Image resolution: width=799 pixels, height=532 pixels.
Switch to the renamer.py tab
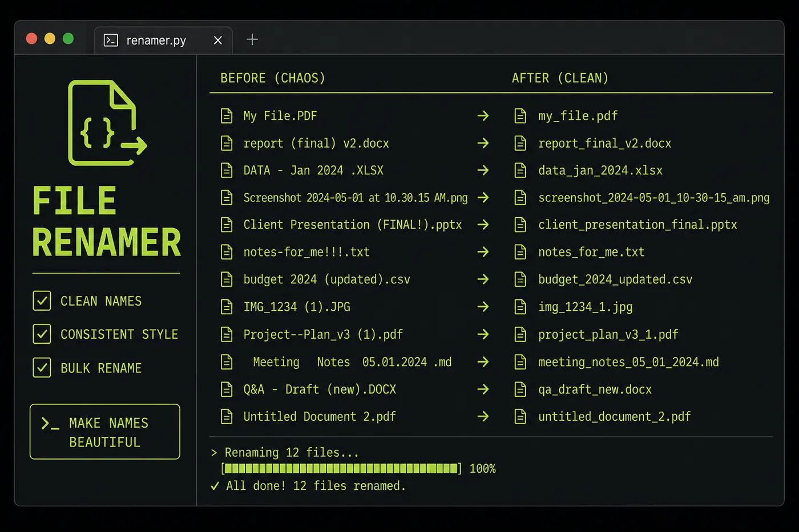(163, 40)
